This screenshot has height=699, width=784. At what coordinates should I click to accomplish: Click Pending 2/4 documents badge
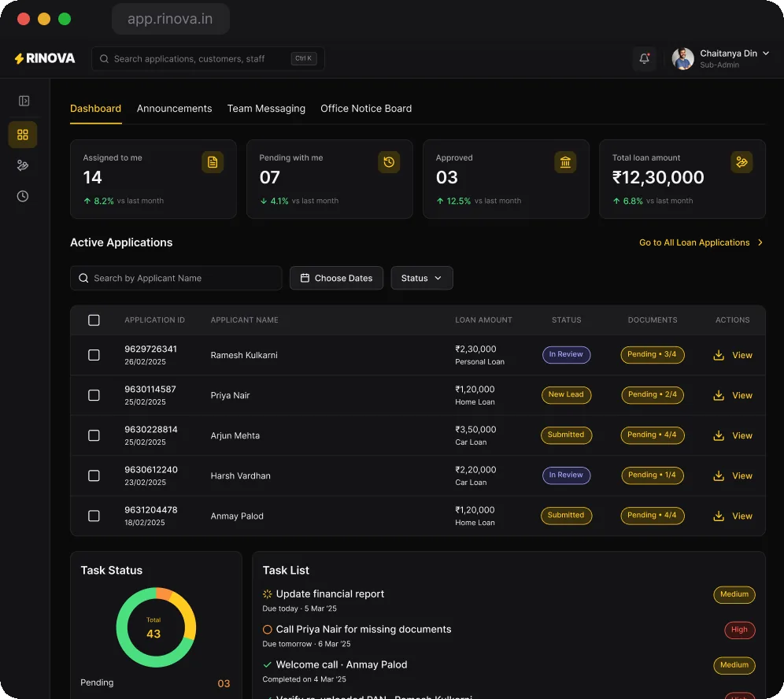pos(652,395)
